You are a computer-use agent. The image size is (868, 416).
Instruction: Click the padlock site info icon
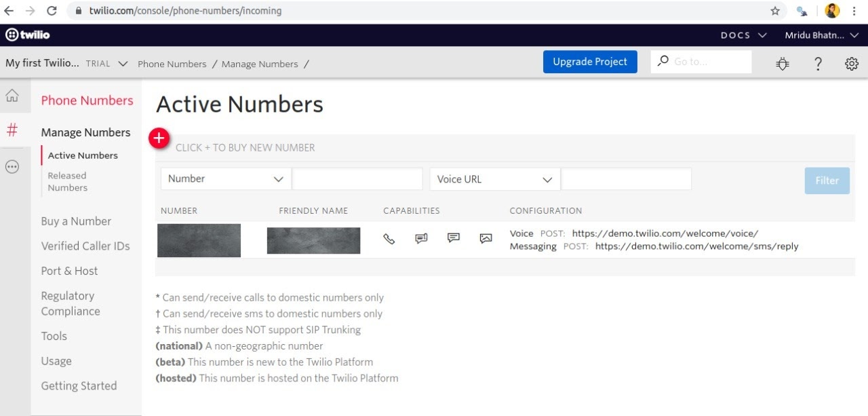79,11
